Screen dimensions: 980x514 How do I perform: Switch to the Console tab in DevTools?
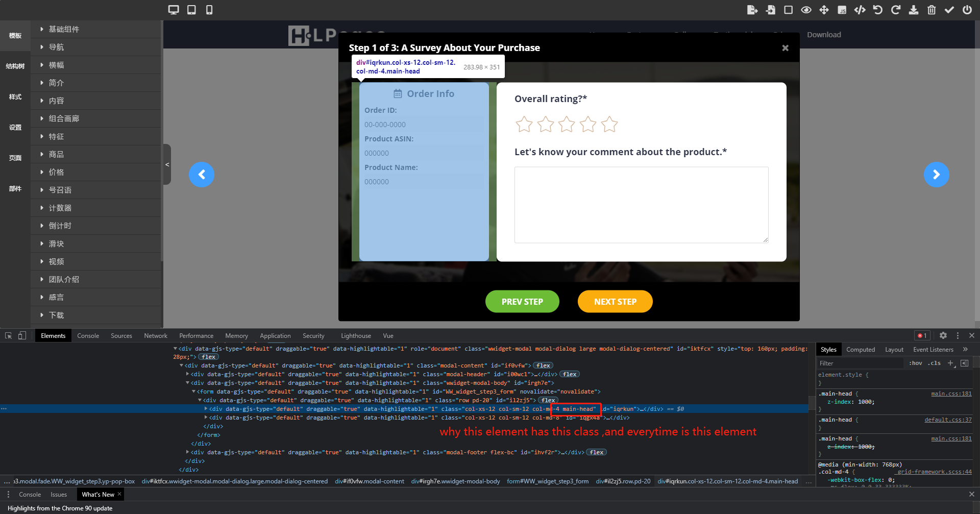(x=88, y=335)
